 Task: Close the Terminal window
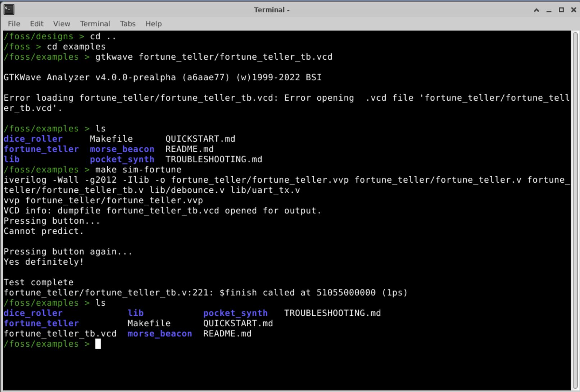point(574,10)
